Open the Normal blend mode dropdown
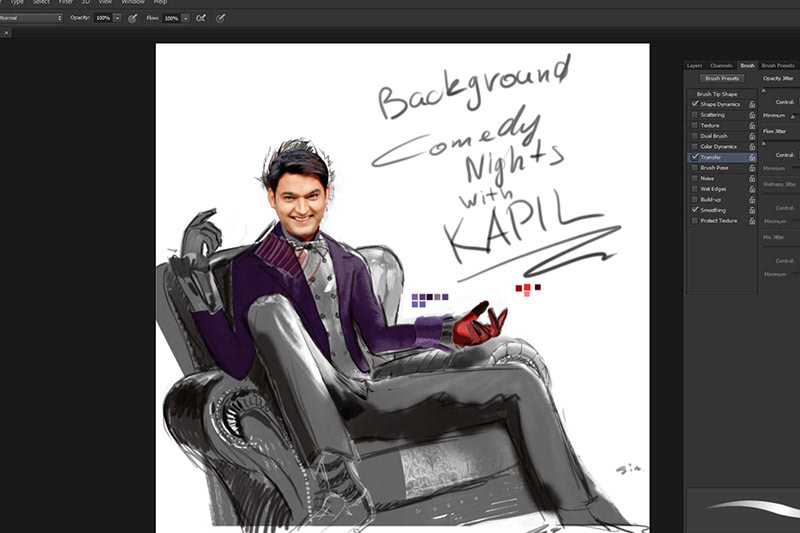The width and height of the screenshot is (800, 533). (31, 18)
